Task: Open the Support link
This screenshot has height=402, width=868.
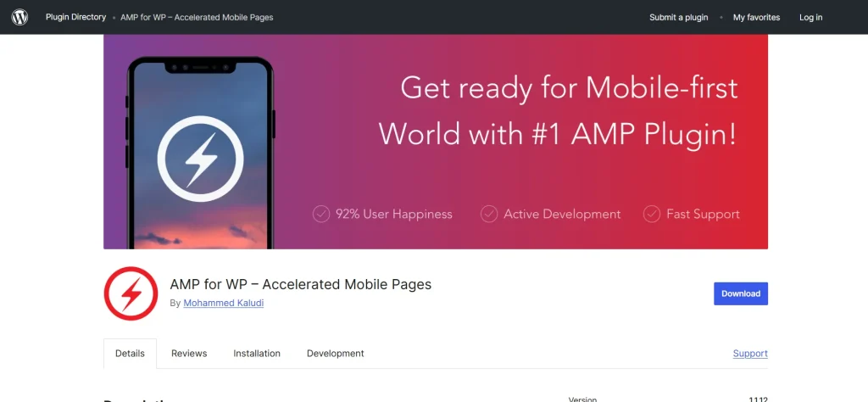Action: (x=750, y=354)
